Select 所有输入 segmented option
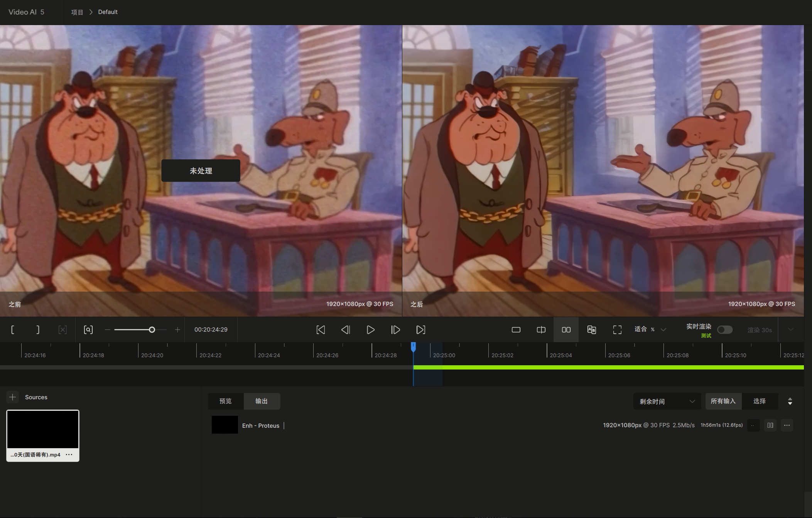 point(723,401)
